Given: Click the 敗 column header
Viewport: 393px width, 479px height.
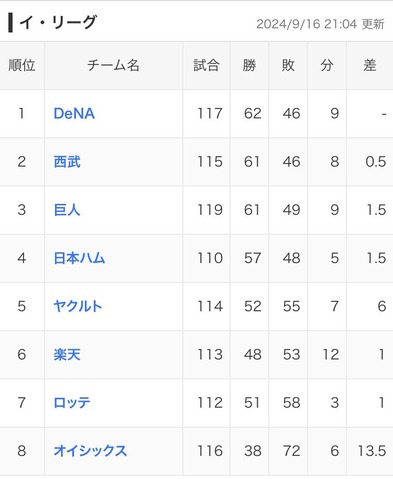Looking at the screenshot, I should click(x=288, y=65).
